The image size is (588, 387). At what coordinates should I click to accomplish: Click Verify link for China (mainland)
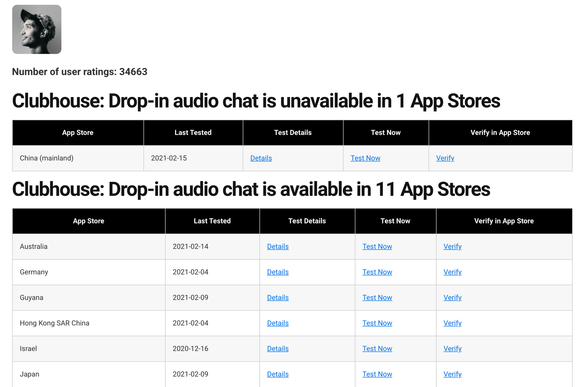[x=445, y=158]
